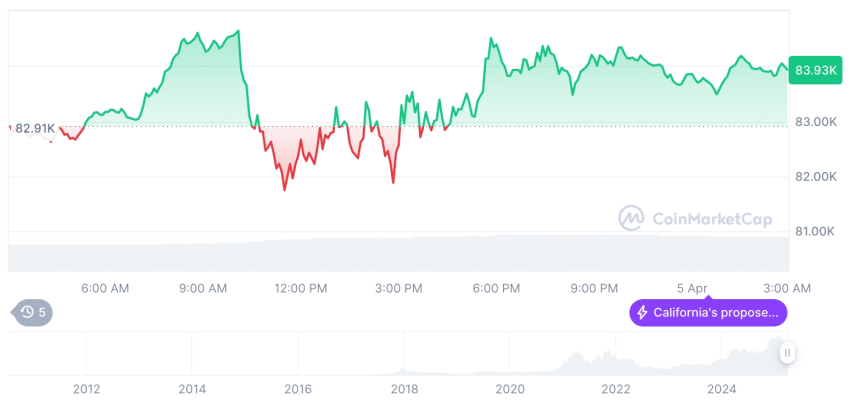Click the 83.00K y-axis label
860x401 pixels.
coord(814,122)
